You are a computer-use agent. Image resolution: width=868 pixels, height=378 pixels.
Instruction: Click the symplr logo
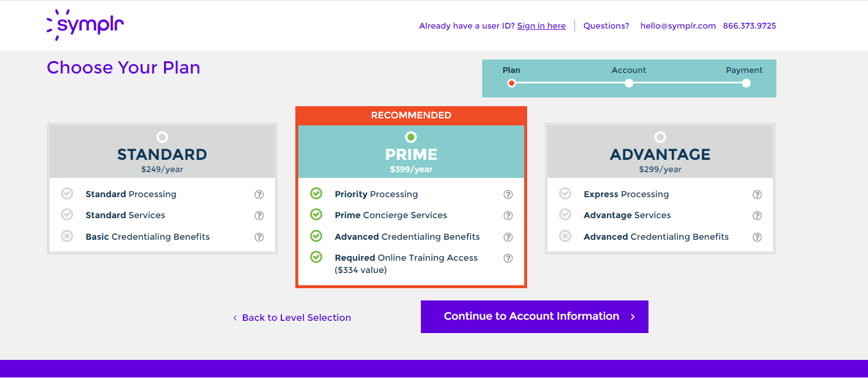[85, 25]
